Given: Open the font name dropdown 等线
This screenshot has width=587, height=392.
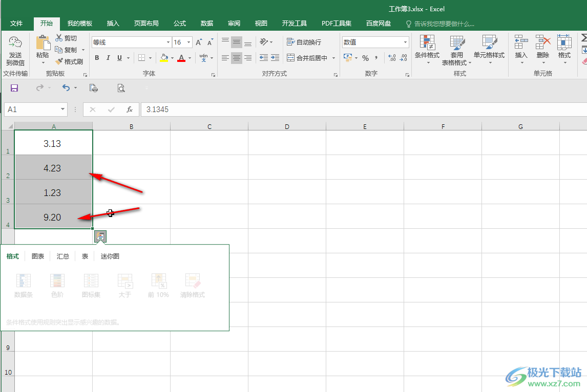Looking at the screenshot, I should 168,42.
